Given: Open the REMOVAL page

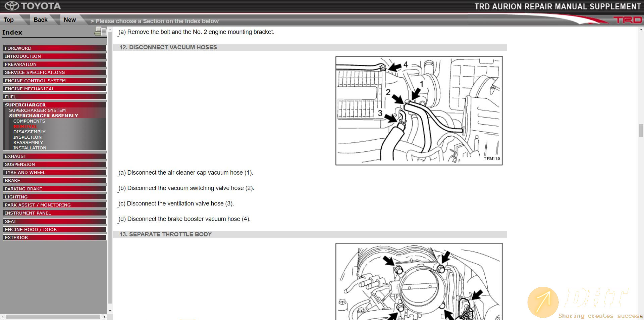Looking at the screenshot, I should pos(25,126).
